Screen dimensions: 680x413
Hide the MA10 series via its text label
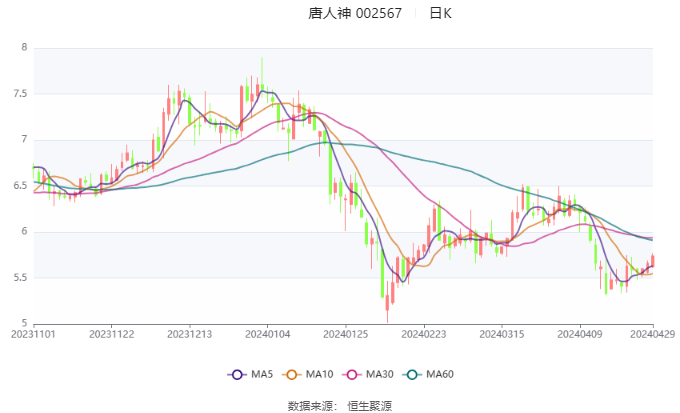[x=320, y=374]
